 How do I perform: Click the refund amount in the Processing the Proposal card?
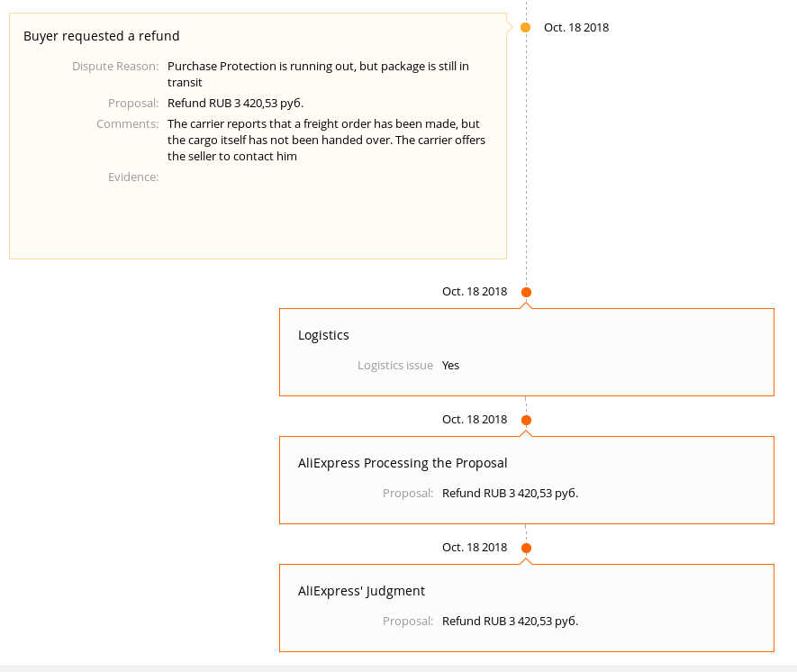tap(510, 494)
